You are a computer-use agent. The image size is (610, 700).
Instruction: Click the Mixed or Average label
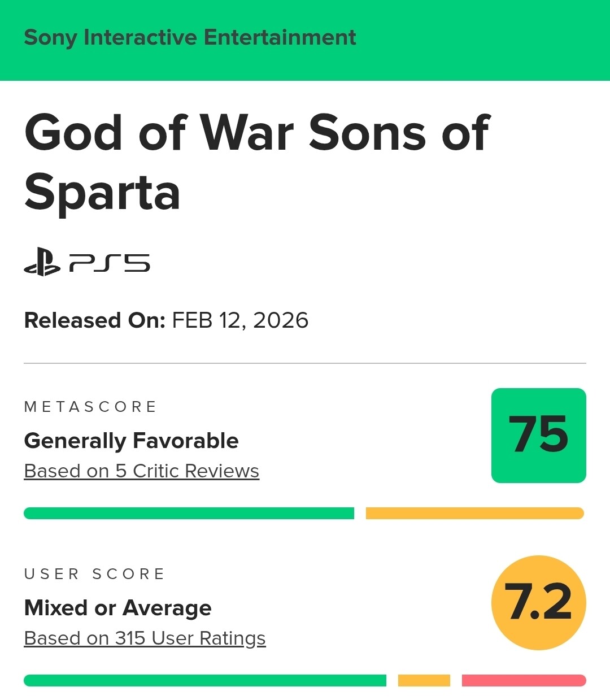118,608
